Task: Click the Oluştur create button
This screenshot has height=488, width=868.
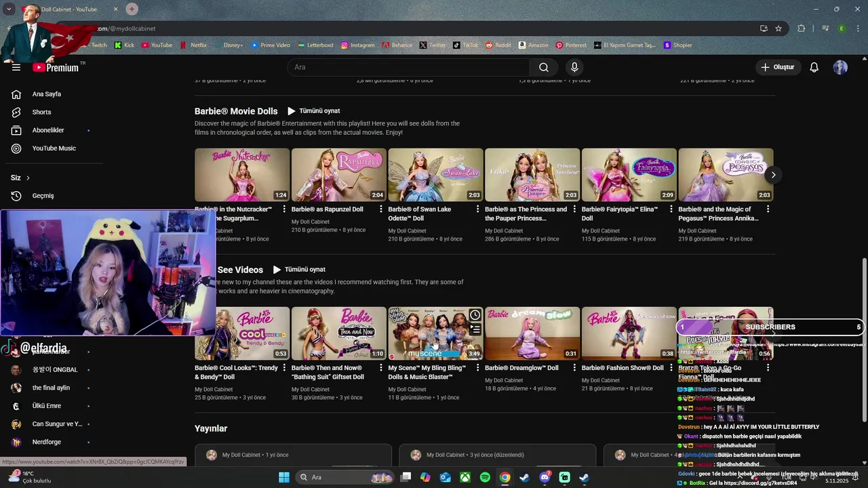Action: tap(777, 67)
